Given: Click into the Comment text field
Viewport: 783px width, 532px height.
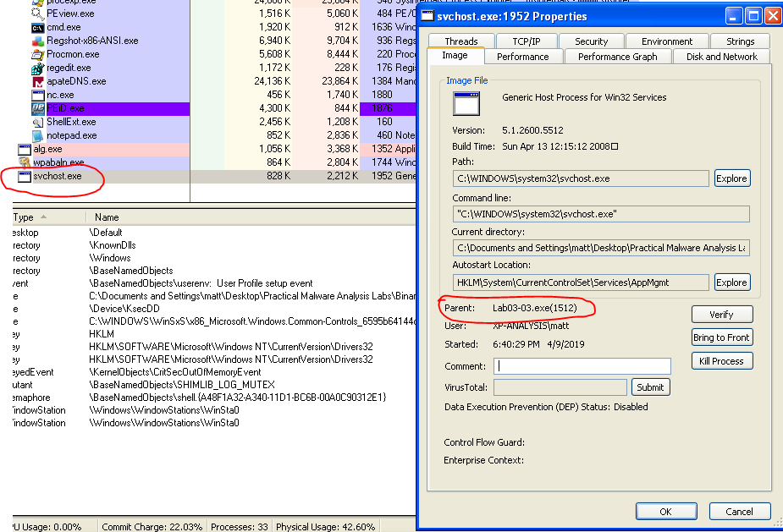Looking at the screenshot, I should (x=582, y=366).
